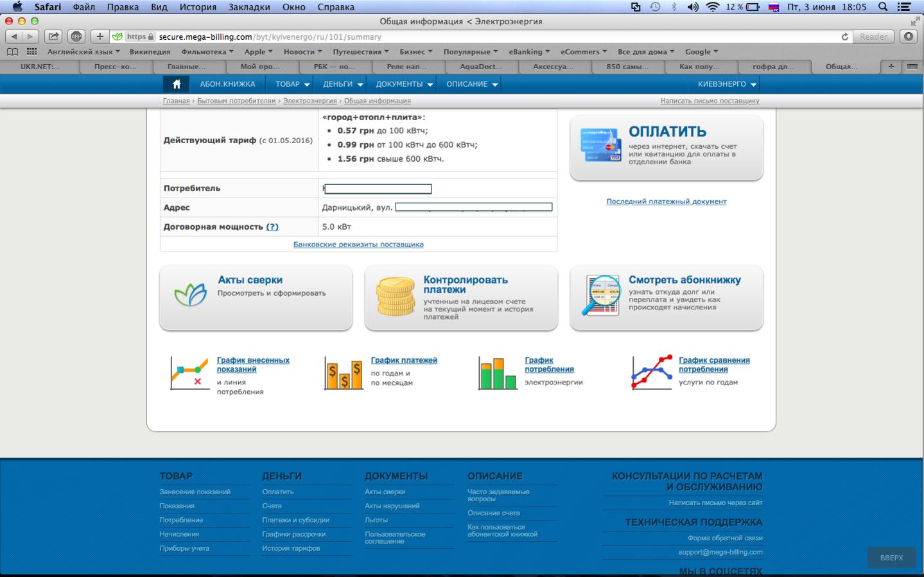Open the АБОН.КНИЖКА navigation item
This screenshot has width=924, height=577.
tap(227, 84)
